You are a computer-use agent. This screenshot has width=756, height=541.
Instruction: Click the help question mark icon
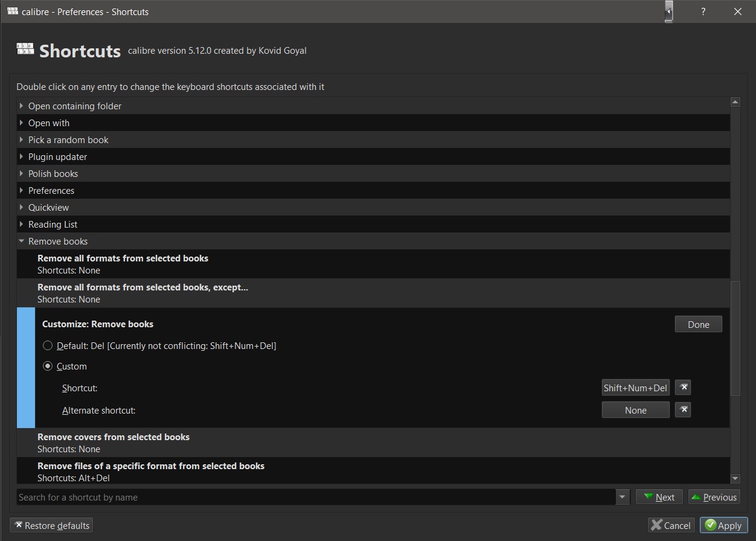[x=703, y=11]
